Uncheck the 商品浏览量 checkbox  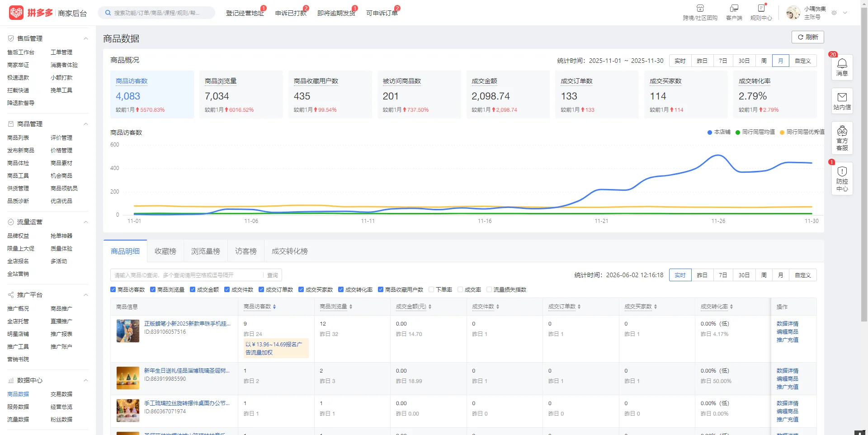coord(153,289)
